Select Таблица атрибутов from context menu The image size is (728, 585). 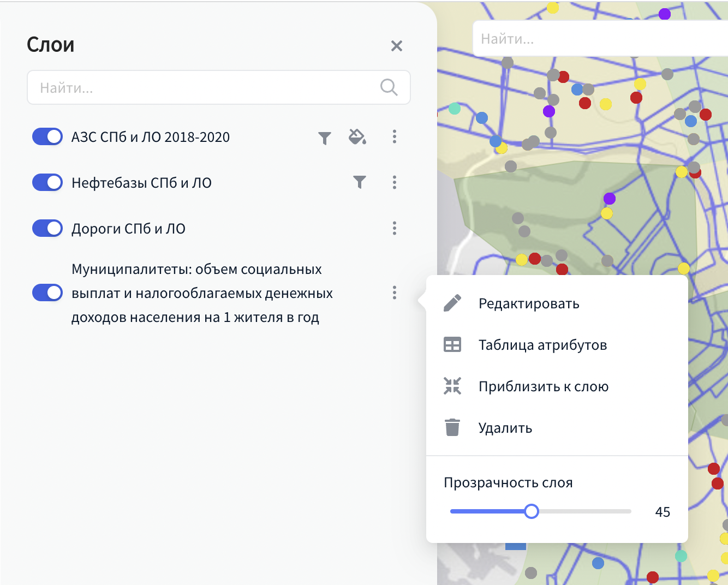point(542,345)
